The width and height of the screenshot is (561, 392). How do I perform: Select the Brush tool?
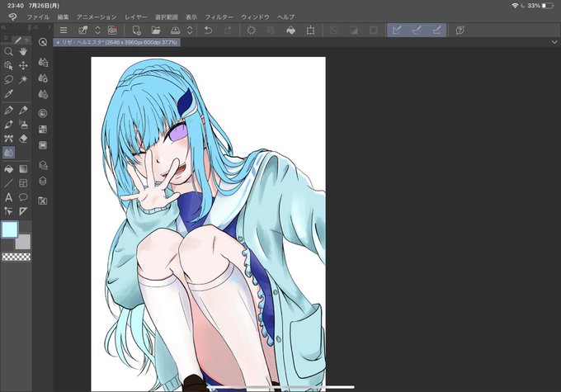8,125
